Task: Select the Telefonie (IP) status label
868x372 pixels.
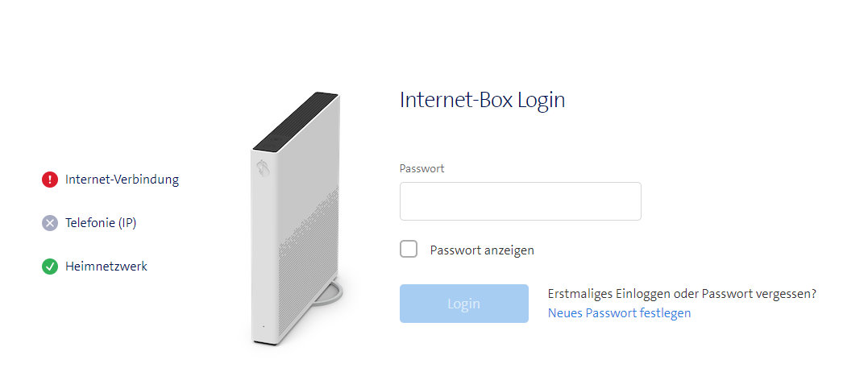Action: [x=101, y=223]
